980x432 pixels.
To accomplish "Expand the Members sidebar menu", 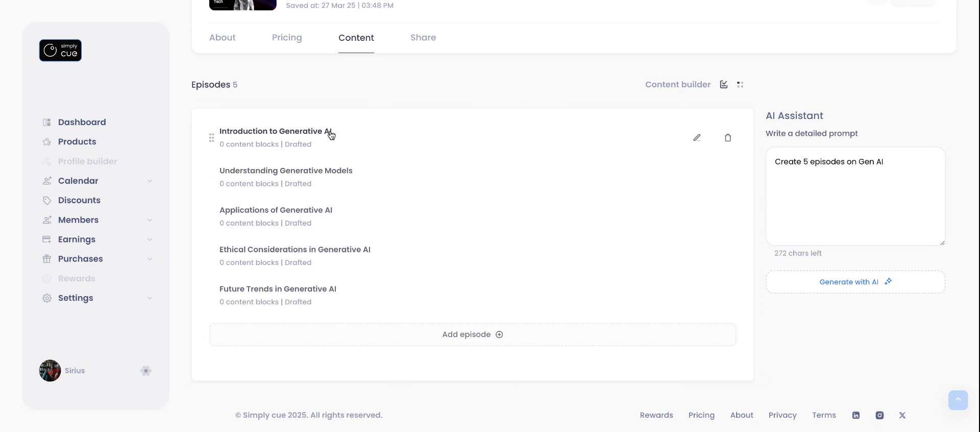I will coord(150,220).
